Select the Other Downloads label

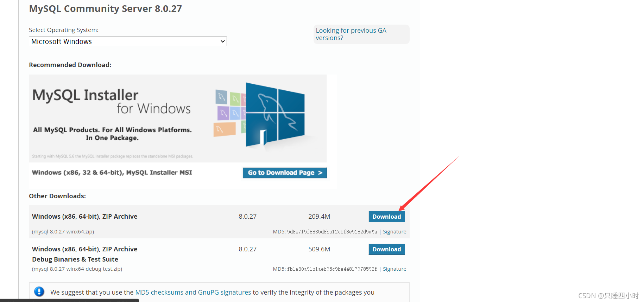(x=57, y=196)
